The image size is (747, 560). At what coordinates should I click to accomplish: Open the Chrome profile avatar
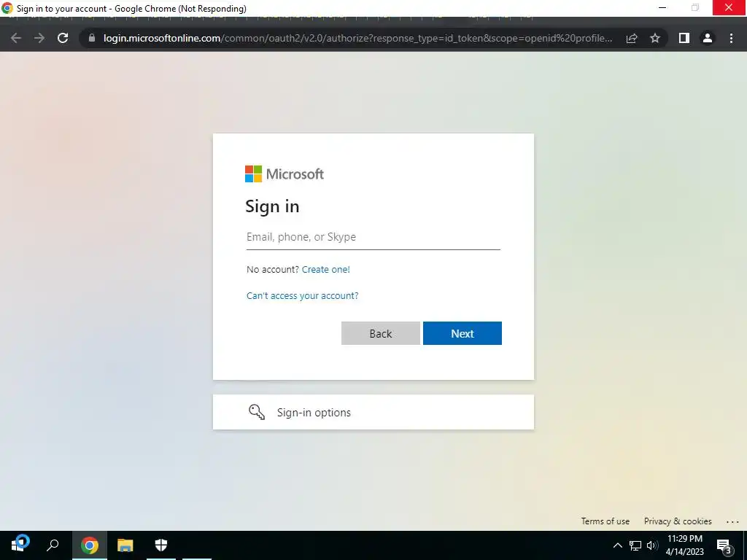point(708,38)
